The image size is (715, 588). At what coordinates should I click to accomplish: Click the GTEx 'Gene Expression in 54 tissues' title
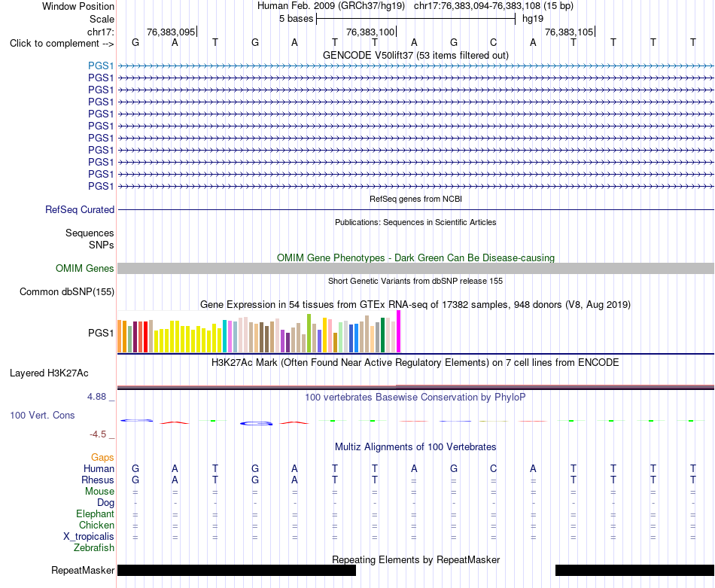coord(415,304)
